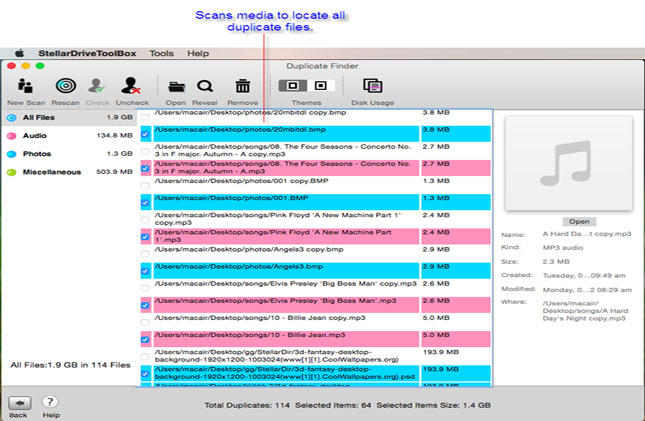Select All Files category

69,118
